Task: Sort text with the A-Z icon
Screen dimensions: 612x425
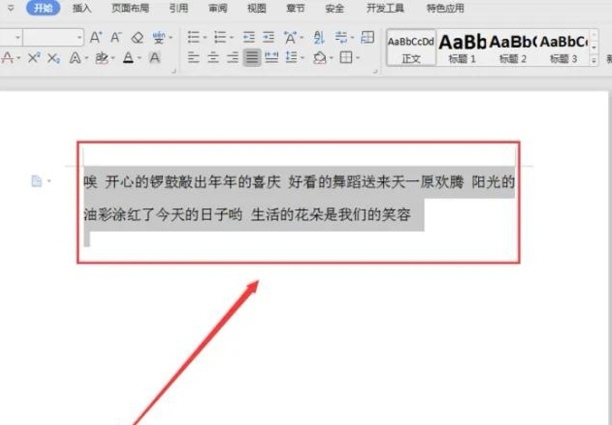Action: [319, 37]
